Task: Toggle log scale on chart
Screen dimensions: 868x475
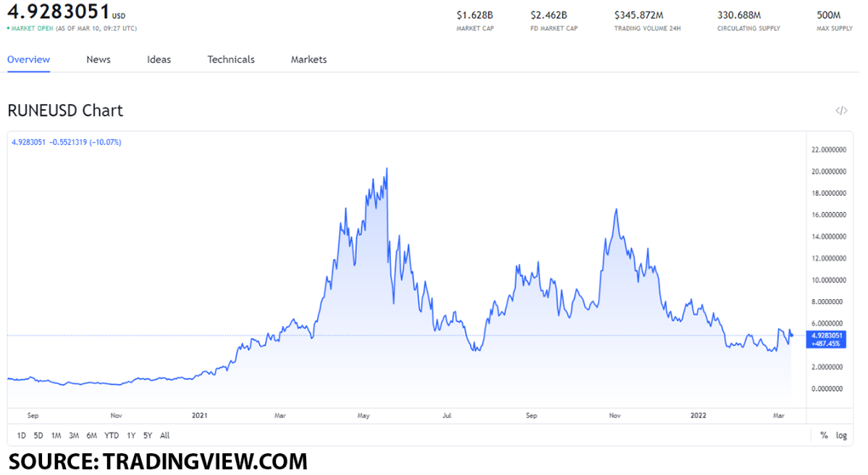Action: tap(841, 436)
